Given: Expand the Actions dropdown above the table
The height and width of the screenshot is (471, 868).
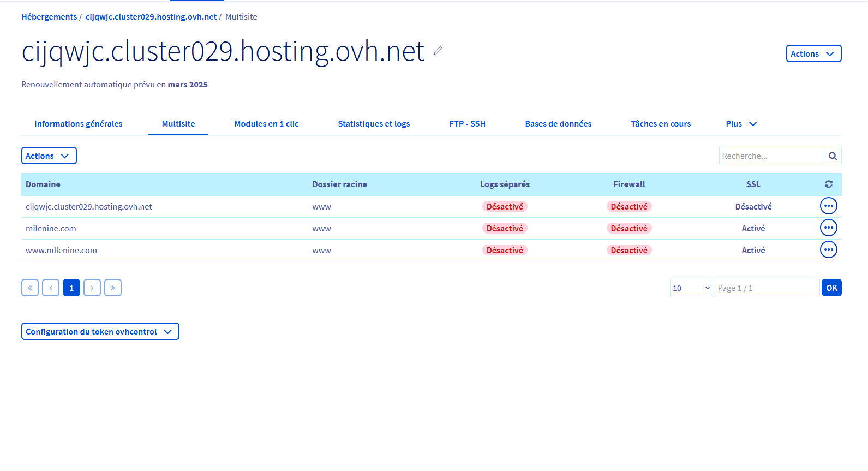Looking at the screenshot, I should tap(49, 156).
